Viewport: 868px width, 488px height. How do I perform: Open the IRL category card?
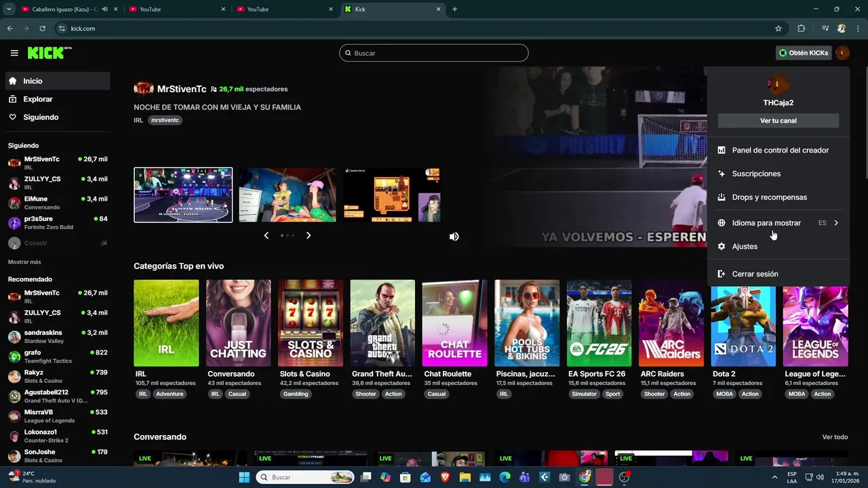click(x=166, y=323)
